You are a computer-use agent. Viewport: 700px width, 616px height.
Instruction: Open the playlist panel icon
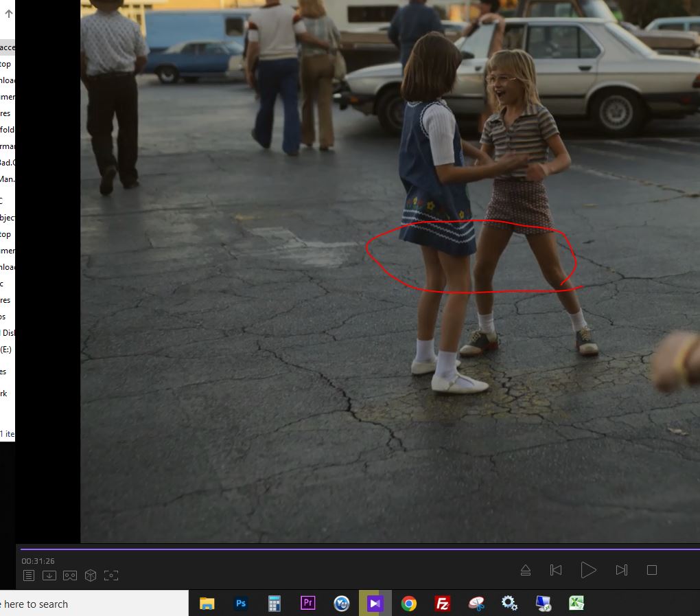coord(28,575)
